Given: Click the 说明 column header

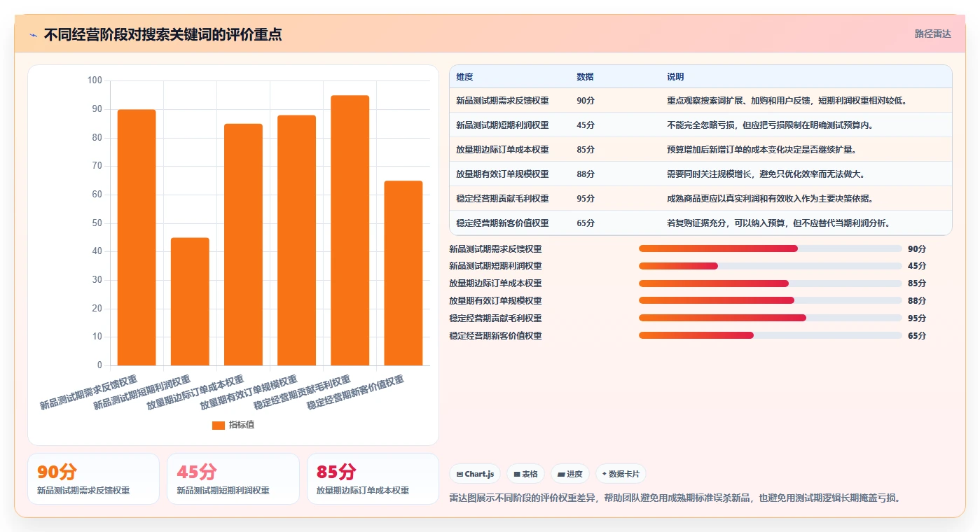Looking at the screenshot, I should [x=675, y=77].
